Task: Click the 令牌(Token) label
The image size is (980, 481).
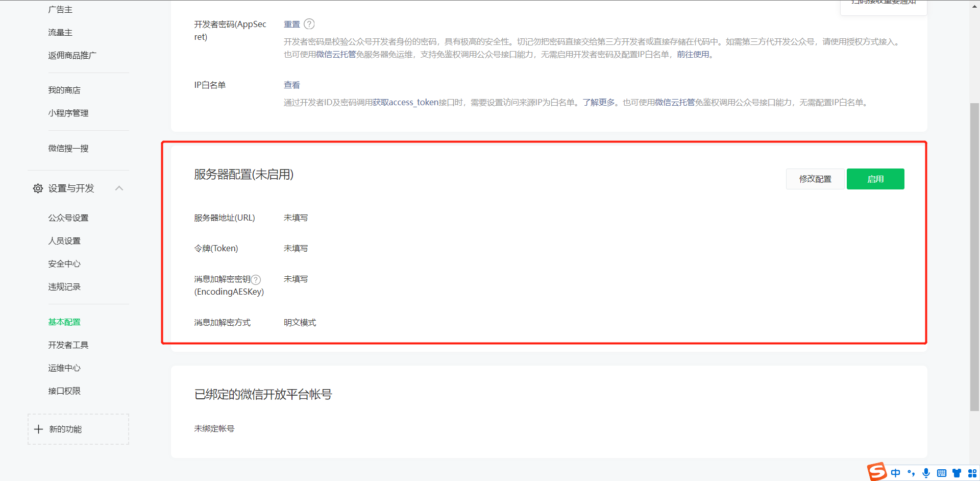Action: click(216, 249)
